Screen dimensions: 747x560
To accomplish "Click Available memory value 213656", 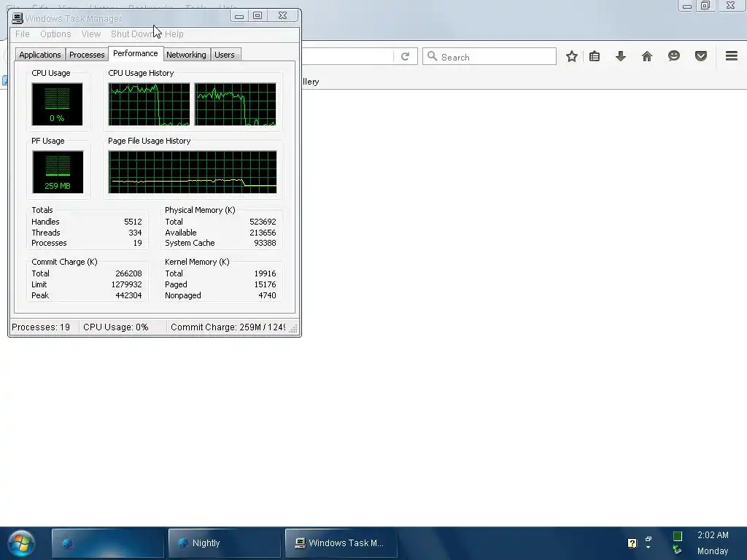I will pos(263,233).
